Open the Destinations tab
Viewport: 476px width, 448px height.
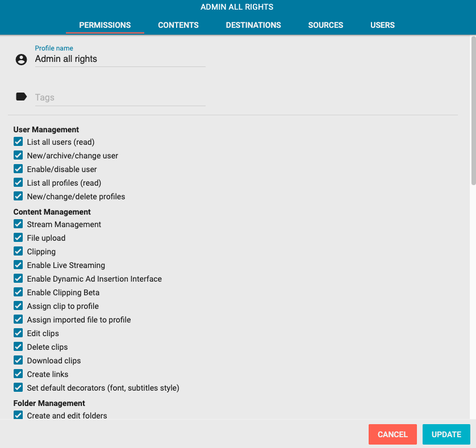click(253, 25)
